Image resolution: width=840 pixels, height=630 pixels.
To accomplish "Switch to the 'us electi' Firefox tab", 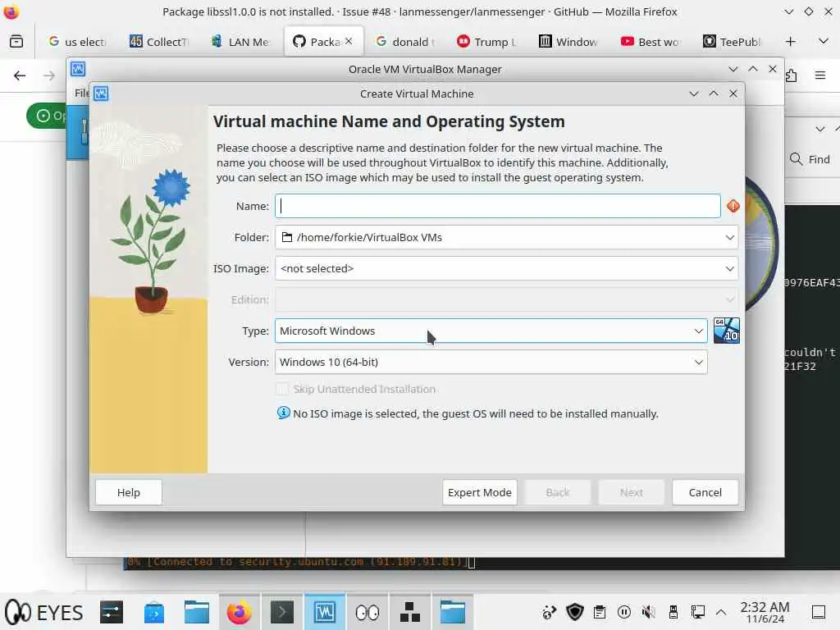I will point(78,42).
